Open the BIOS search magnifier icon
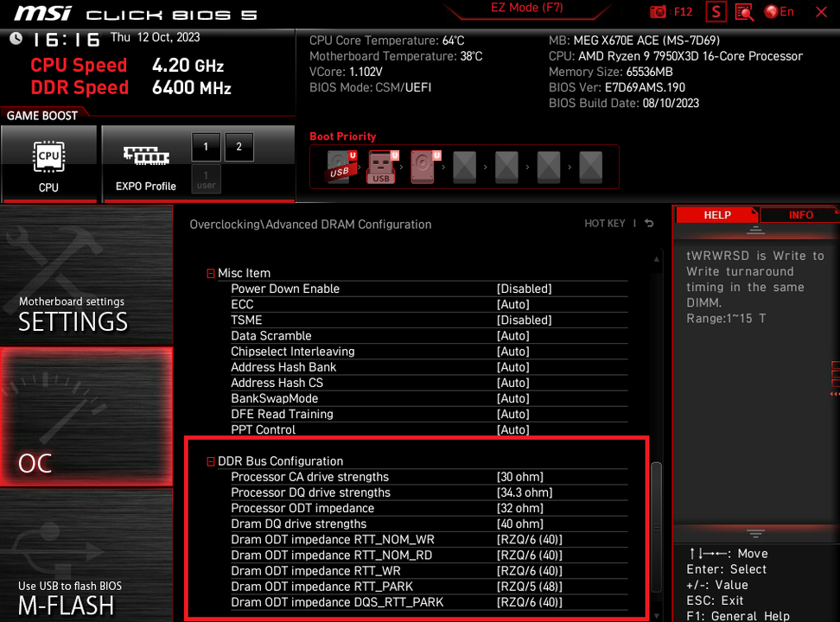This screenshot has width=840, height=622. click(x=743, y=12)
